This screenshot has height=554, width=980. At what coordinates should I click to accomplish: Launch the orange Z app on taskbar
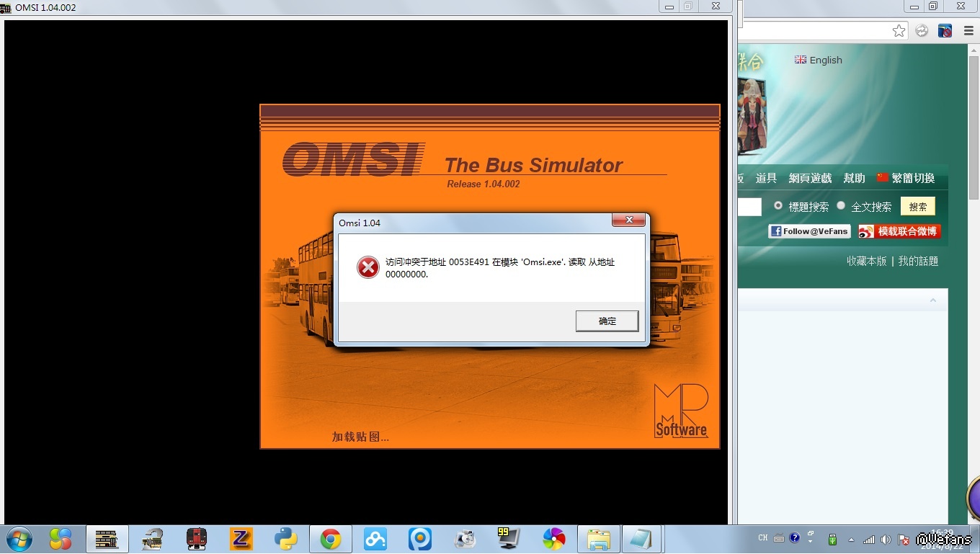241,539
